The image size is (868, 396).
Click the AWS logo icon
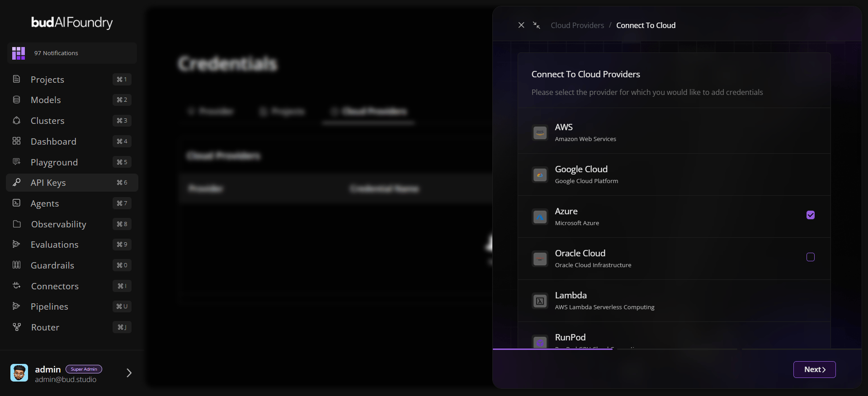click(540, 133)
